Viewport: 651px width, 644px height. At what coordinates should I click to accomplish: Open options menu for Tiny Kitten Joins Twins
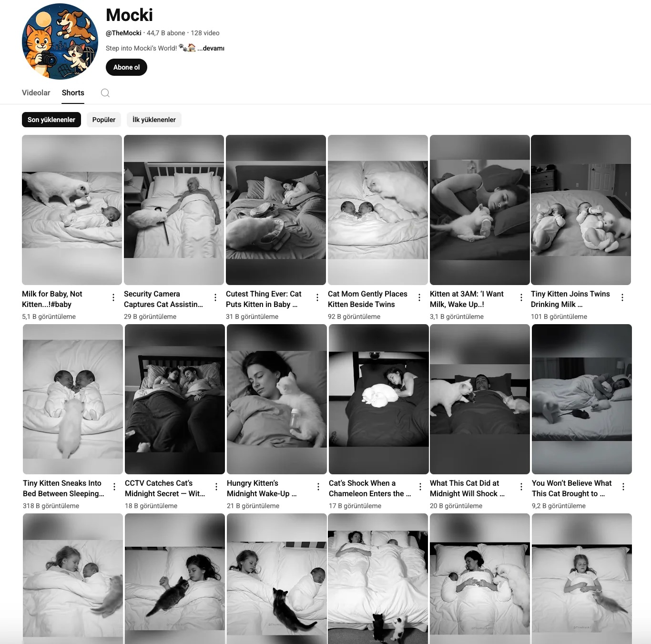click(622, 297)
